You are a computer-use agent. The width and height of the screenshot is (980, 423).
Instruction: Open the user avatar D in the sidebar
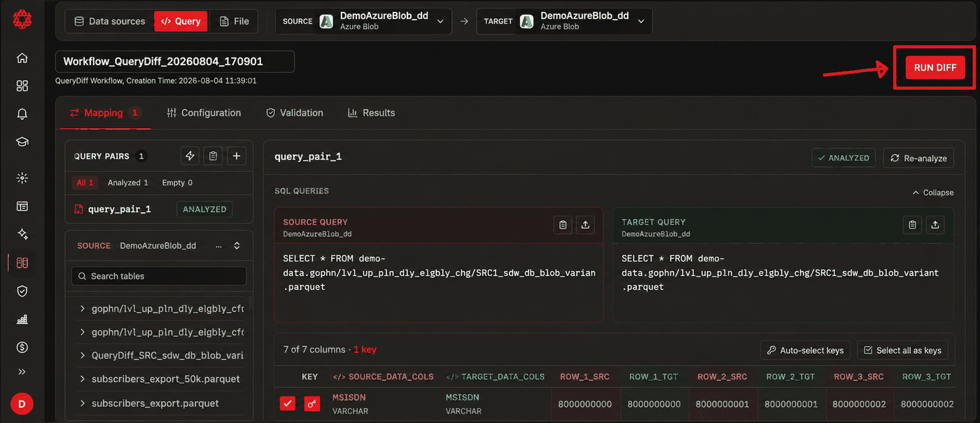22,403
